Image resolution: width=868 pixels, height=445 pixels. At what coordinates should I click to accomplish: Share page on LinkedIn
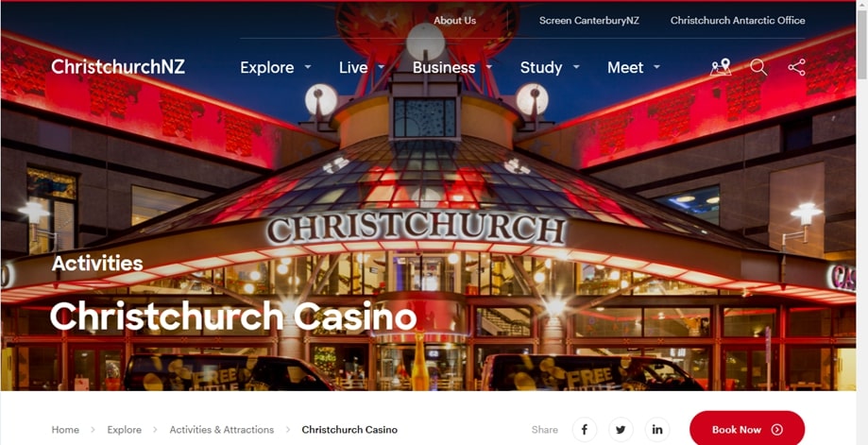click(657, 430)
